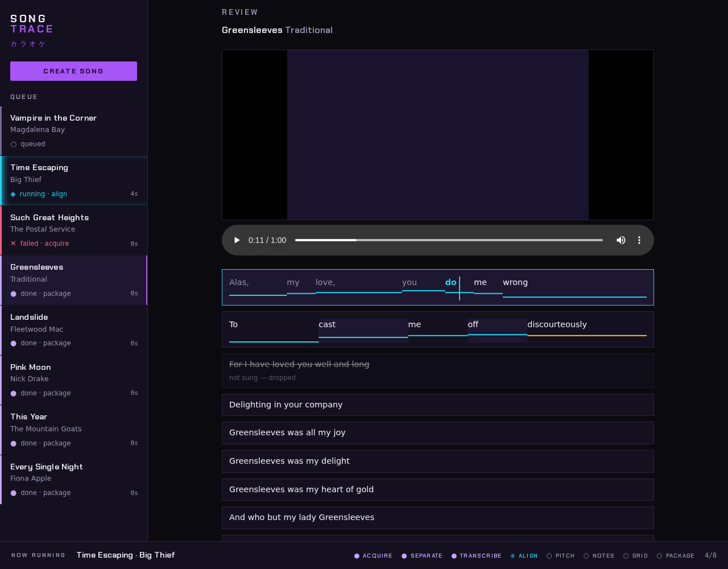Image resolution: width=728 pixels, height=569 pixels.
Task: Click the queued status icon for Vampire
Action: pos(14,145)
